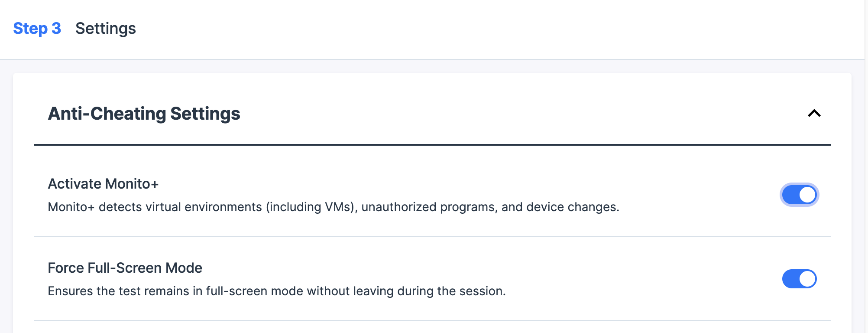
Task: Click the Step 3 label
Action: (x=37, y=29)
